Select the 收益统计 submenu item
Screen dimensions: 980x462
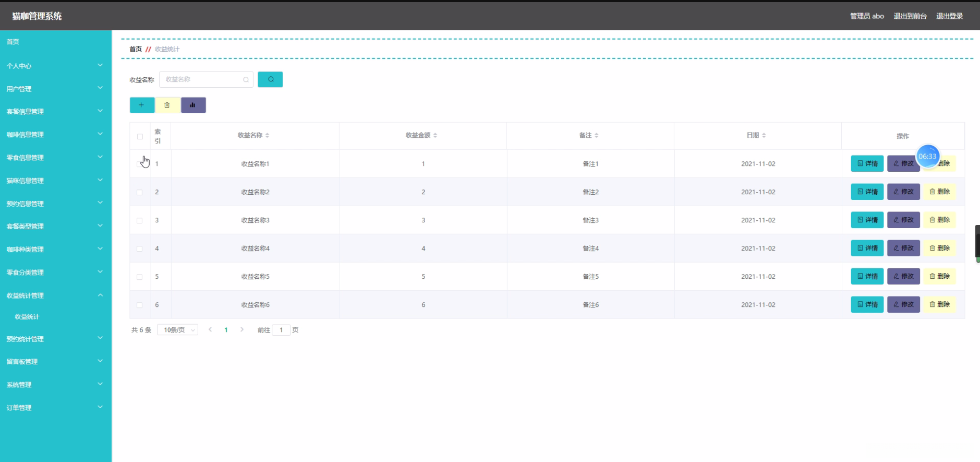[x=27, y=316]
